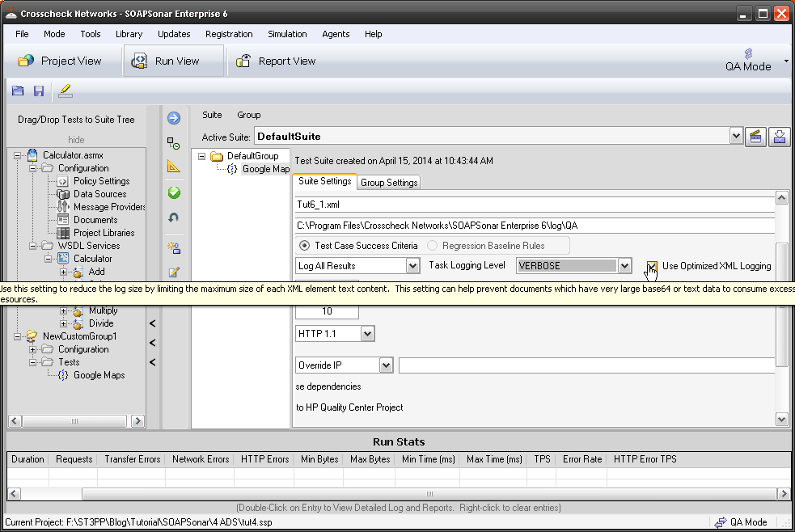Viewport: 795px width, 532px height.
Task: Click the Suite menu above Active Suite
Action: 212,115
